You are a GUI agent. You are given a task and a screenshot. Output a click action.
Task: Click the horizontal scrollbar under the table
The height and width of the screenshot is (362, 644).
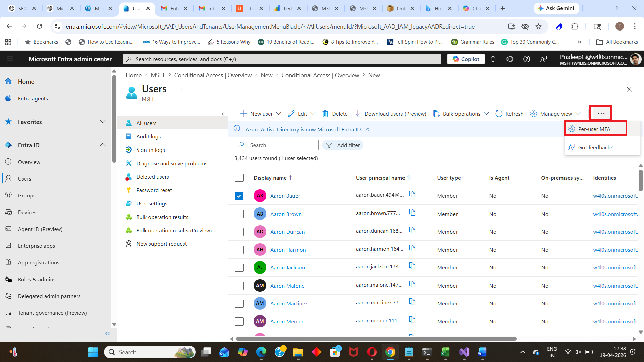coord(376,339)
